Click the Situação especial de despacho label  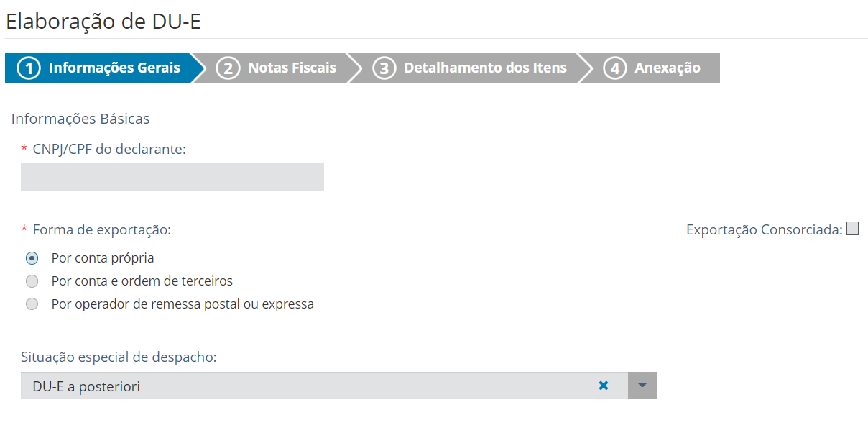(119, 357)
